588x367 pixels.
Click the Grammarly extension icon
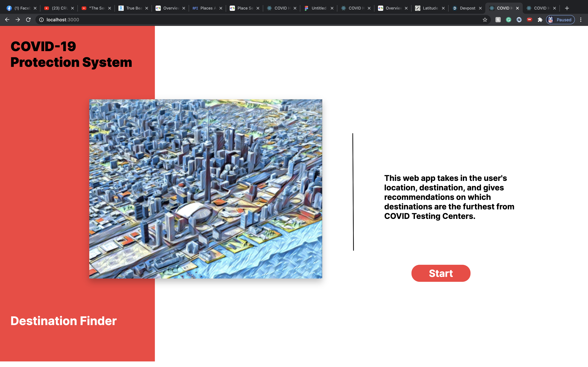pyautogui.click(x=509, y=20)
